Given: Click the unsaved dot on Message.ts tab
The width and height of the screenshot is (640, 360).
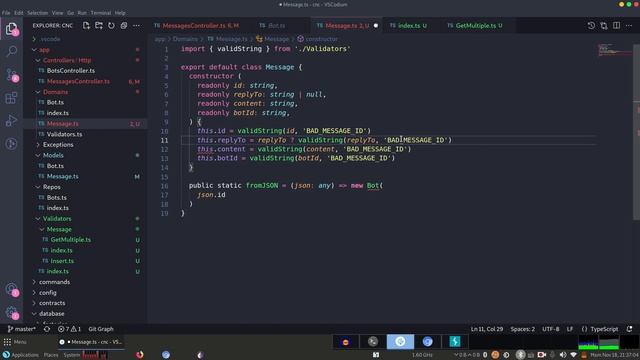Looking at the screenshot, I should (x=376, y=26).
